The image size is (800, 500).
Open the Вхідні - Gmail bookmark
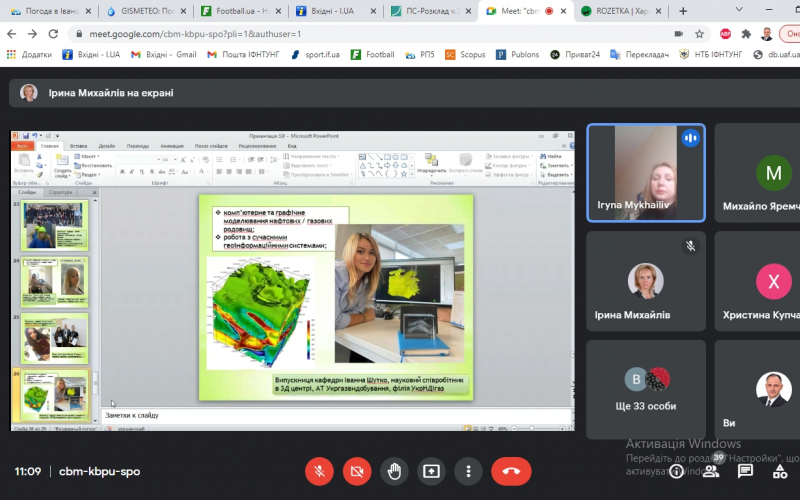(x=164, y=54)
